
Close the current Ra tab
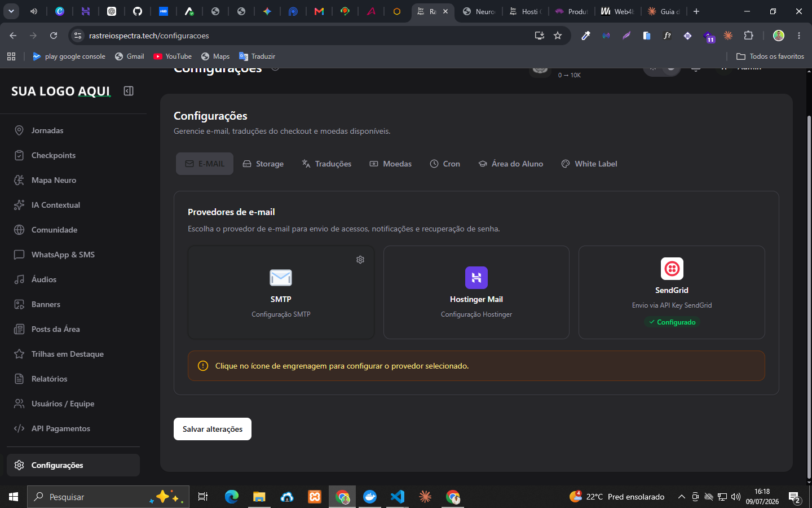(x=445, y=11)
